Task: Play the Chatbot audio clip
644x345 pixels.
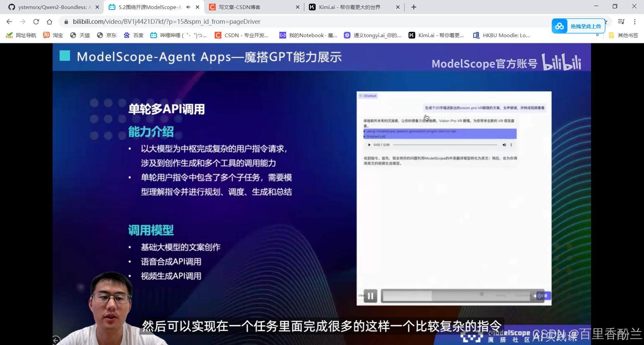Action: (369, 145)
